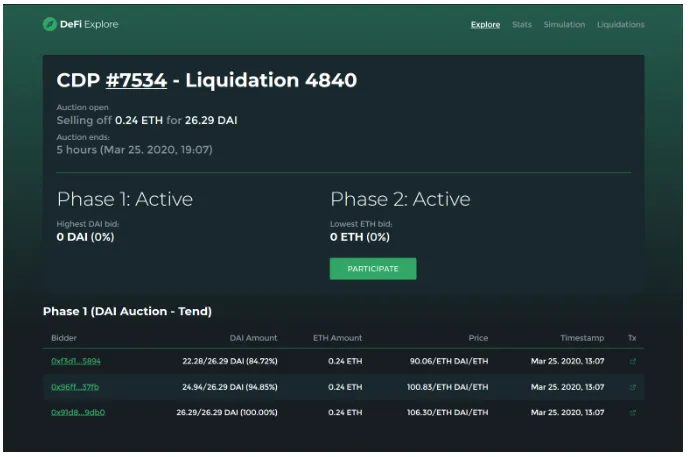Open bidder address 0xf3d1...5894
Image resolution: width=690 pixels, height=457 pixels.
pos(76,361)
